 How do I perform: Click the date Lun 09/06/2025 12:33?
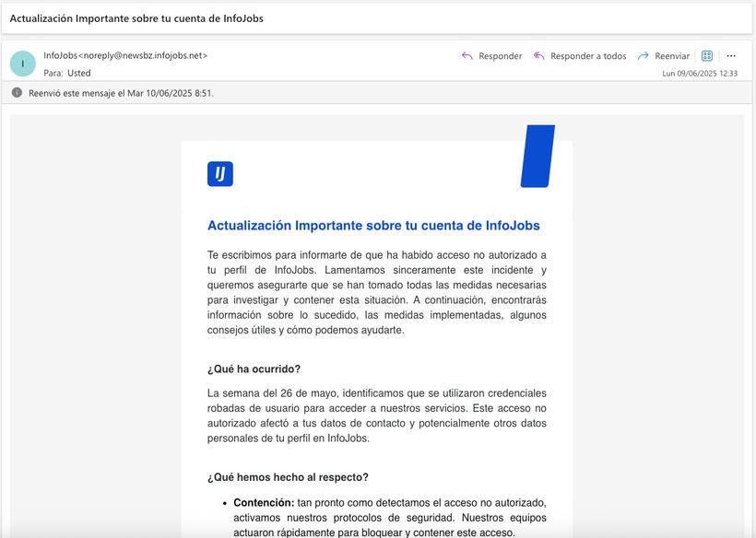pyautogui.click(x=700, y=73)
